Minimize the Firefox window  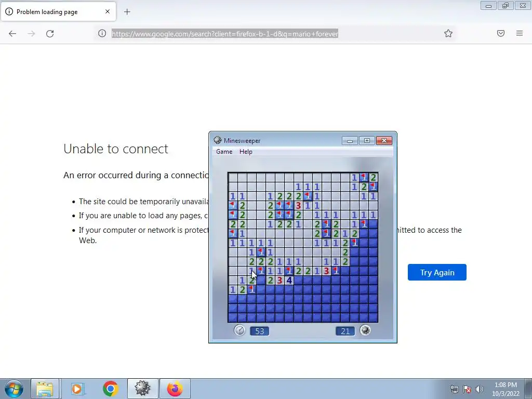click(488, 6)
